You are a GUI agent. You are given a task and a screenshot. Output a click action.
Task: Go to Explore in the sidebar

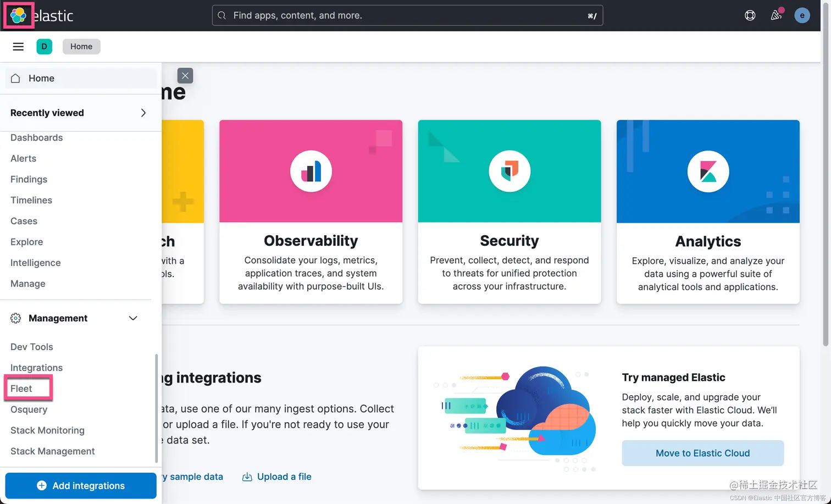coord(26,242)
